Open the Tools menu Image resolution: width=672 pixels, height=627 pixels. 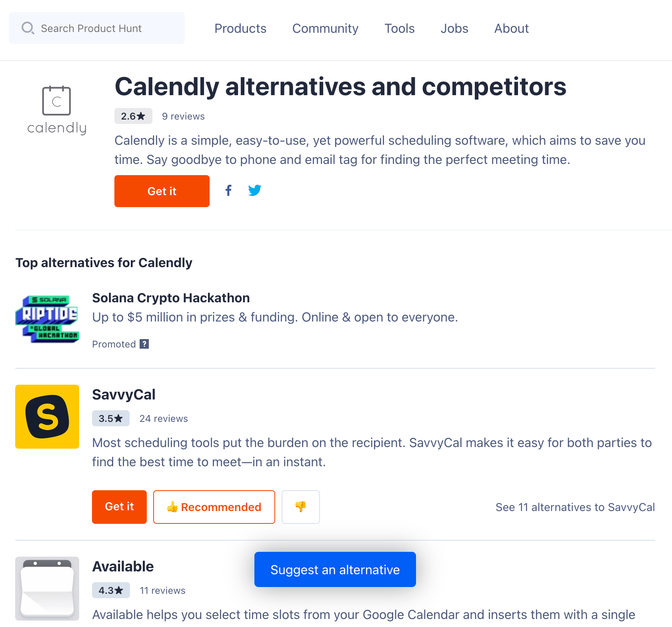coord(400,28)
